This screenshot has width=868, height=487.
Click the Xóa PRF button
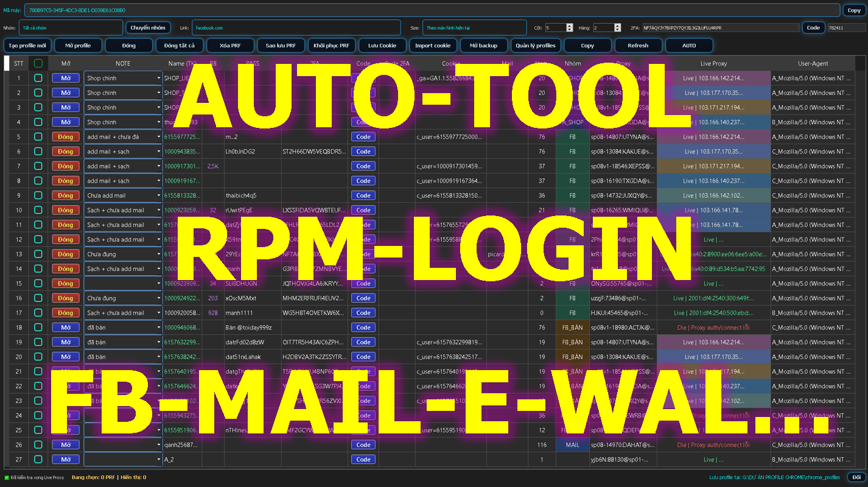tap(230, 46)
